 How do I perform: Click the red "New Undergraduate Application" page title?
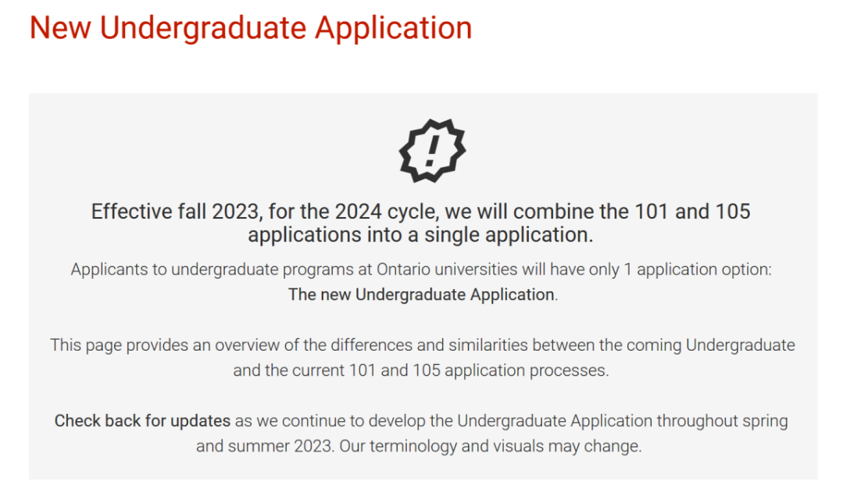coord(251,28)
